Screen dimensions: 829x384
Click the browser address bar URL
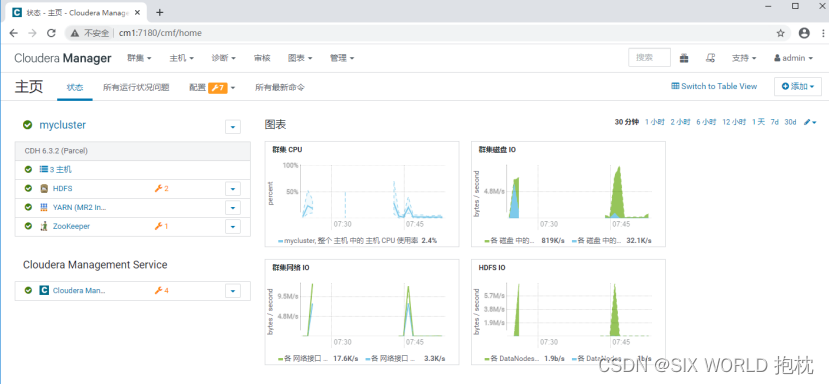(160, 33)
